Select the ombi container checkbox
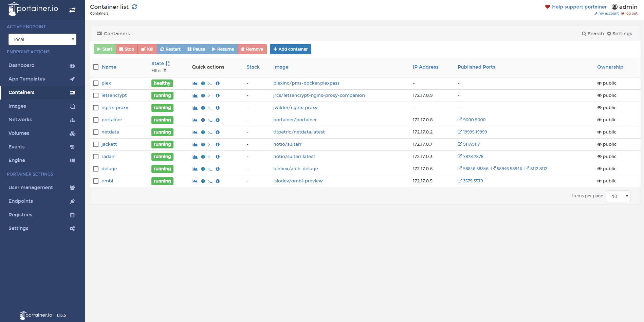The width and height of the screenshot is (644, 322). pos(96,181)
